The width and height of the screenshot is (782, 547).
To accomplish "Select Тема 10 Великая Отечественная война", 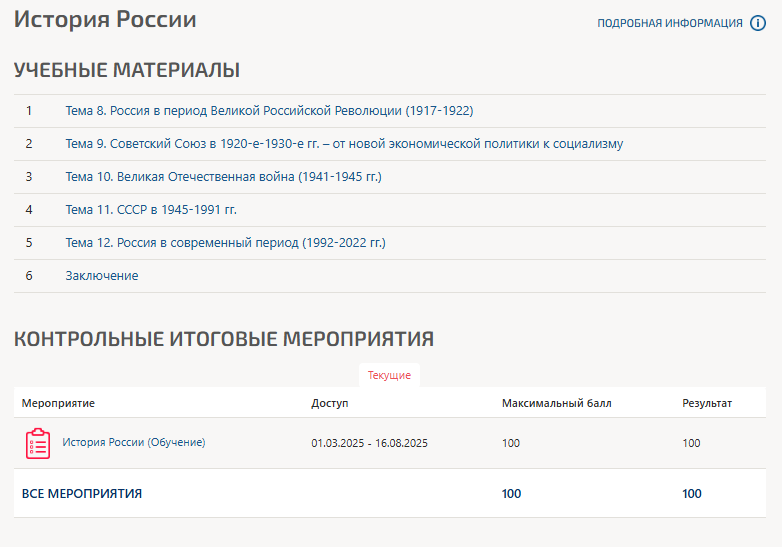I will coord(223,177).
